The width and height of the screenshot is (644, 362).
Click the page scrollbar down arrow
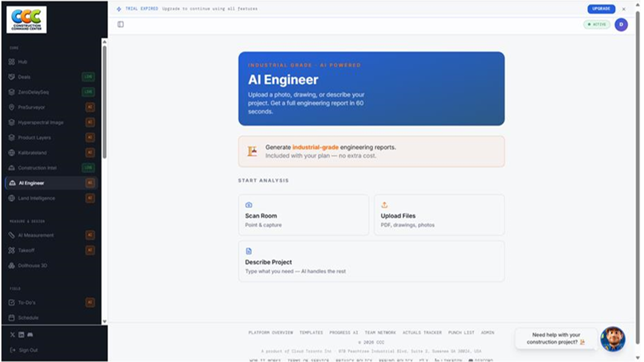pyautogui.click(x=638, y=358)
